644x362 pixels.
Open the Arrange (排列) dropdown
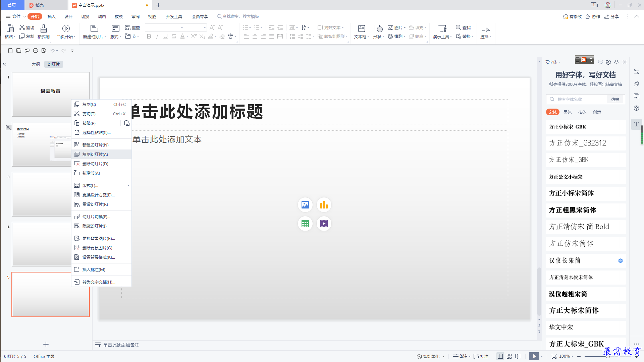(397, 36)
